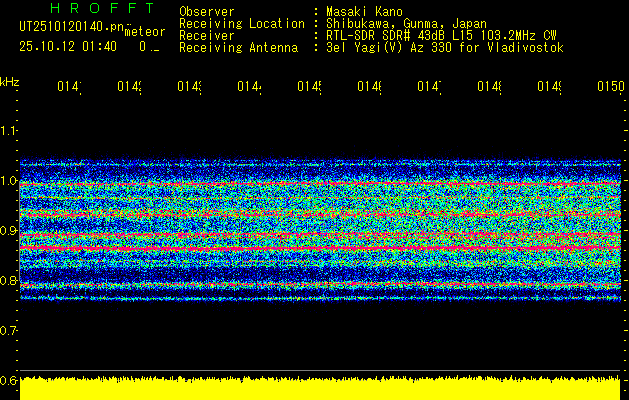The width and height of the screenshot is (629, 400).
Task: Click the Receiving Location field label
Action: tap(242, 24)
